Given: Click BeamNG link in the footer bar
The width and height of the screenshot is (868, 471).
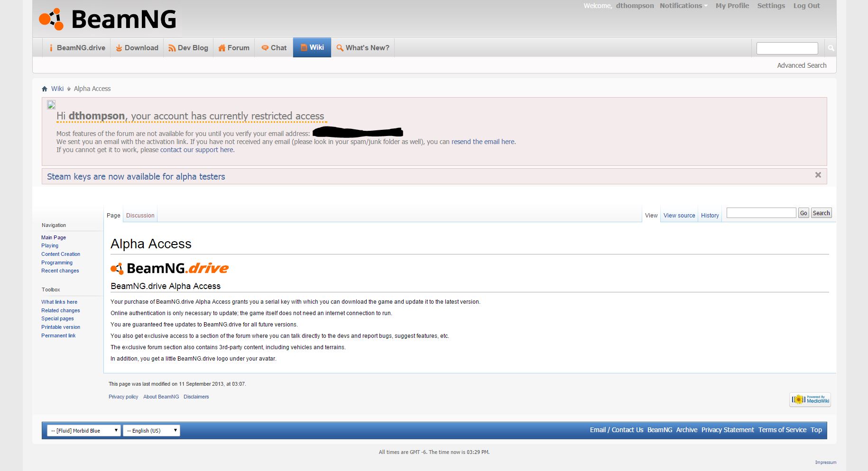Looking at the screenshot, I should (x=660, y=430).
